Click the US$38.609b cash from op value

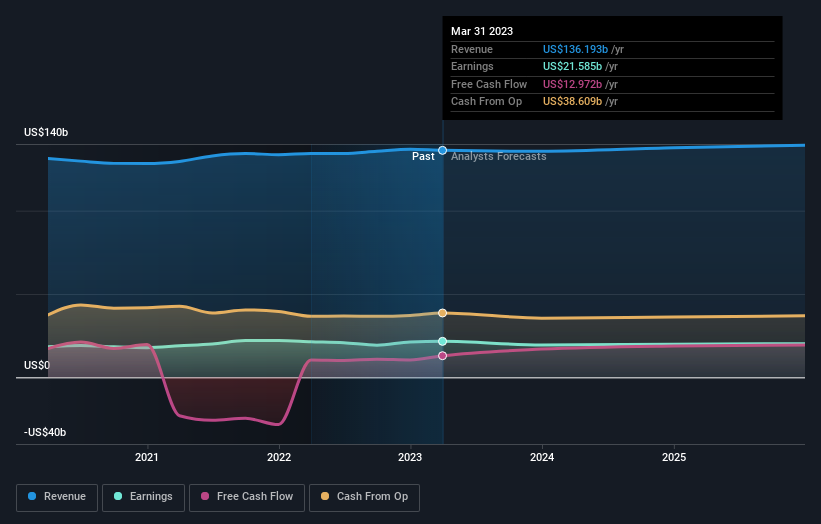click(x=572, y=102)
